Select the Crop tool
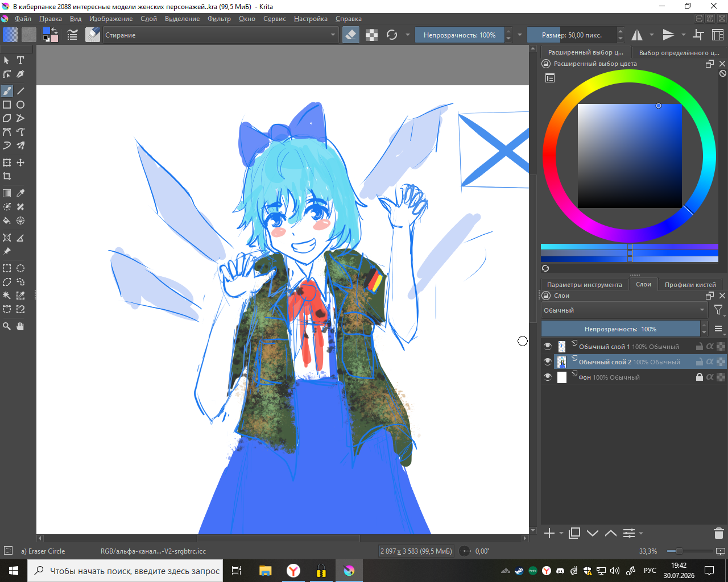728x582 pixels. tap(7, 176)
